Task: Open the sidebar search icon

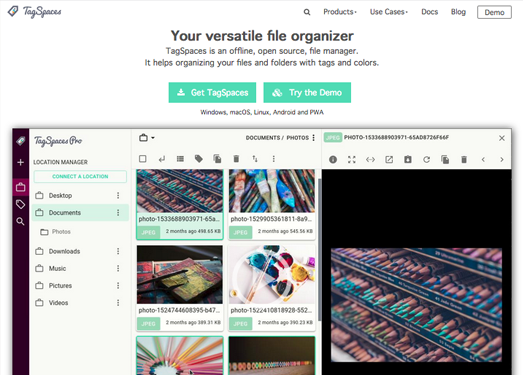Action: coord(20,222)
